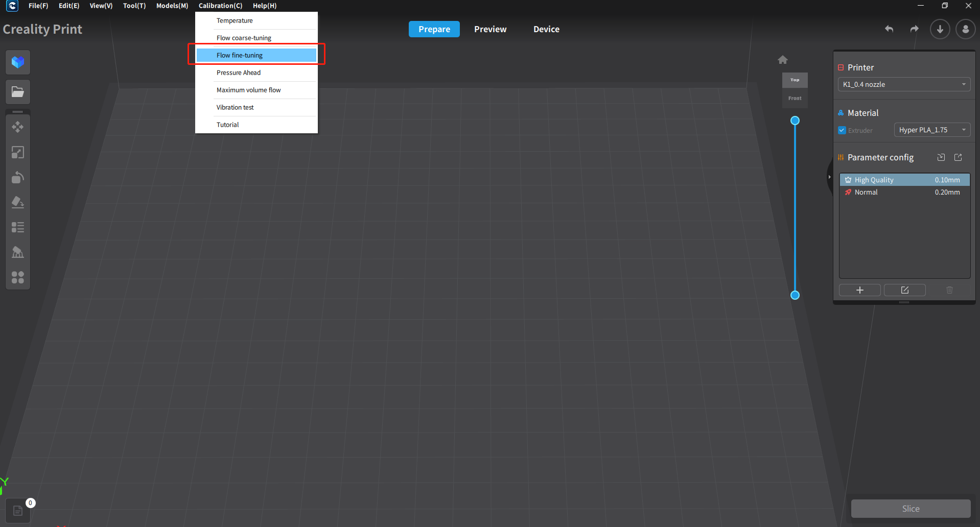980x527 pixels.
Task: Select Normal 0.20mm profile
Action: (x=904, y=192)
